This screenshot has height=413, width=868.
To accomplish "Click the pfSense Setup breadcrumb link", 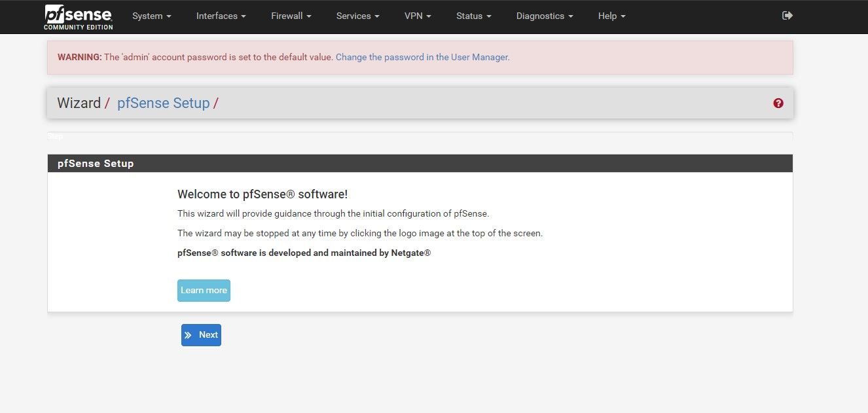I will point(163,103).
